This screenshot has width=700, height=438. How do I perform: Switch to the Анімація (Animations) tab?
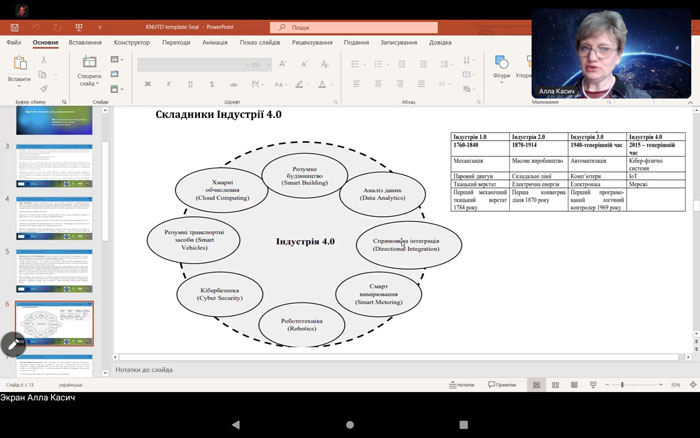pyautogui.click(x=214, y=43)
